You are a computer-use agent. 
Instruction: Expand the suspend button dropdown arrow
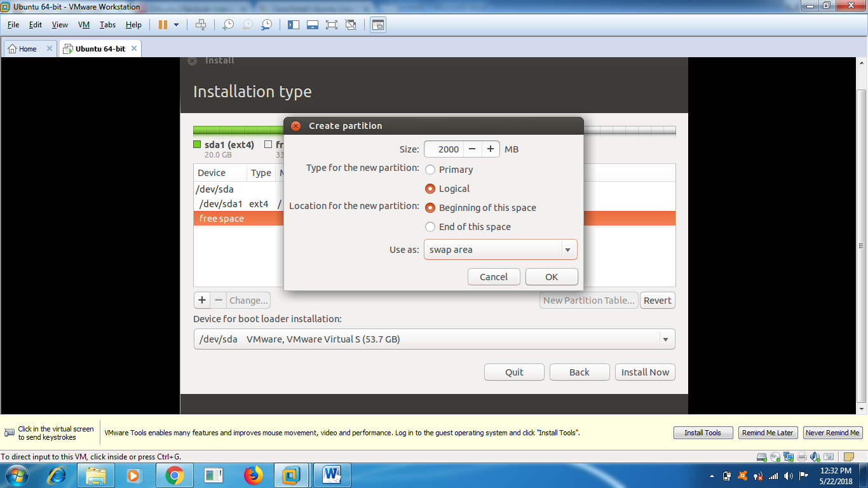(176, 25)
